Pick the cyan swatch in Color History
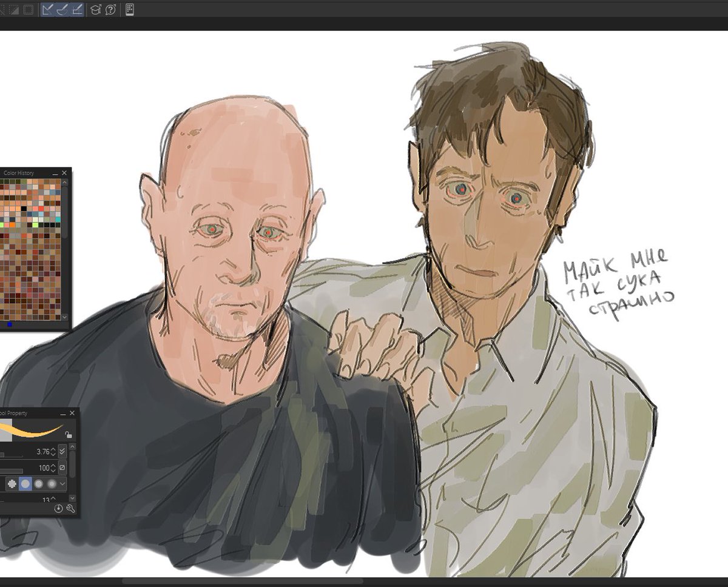 [58, 220]
